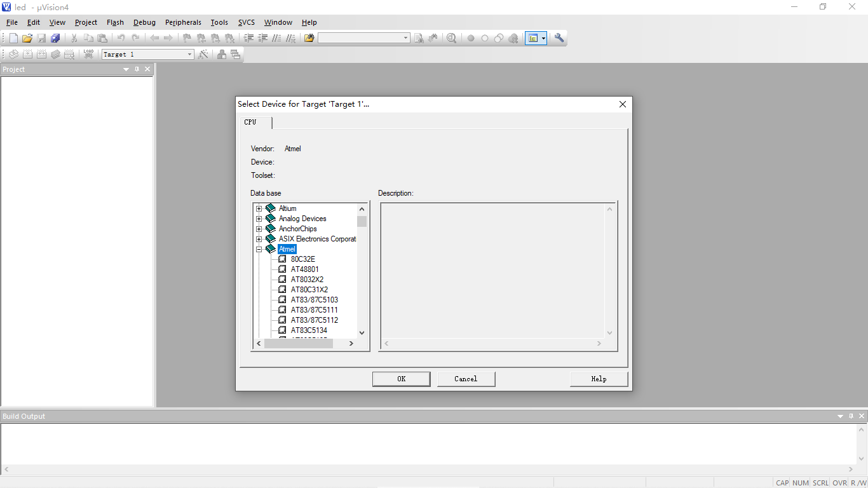Select the AT48801 device

tap(305, 269)
